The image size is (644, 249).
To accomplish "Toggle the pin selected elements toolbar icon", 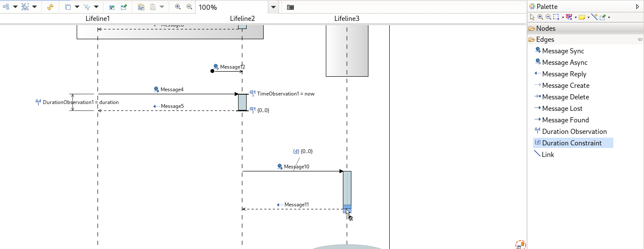I will [x=124, y=7].
